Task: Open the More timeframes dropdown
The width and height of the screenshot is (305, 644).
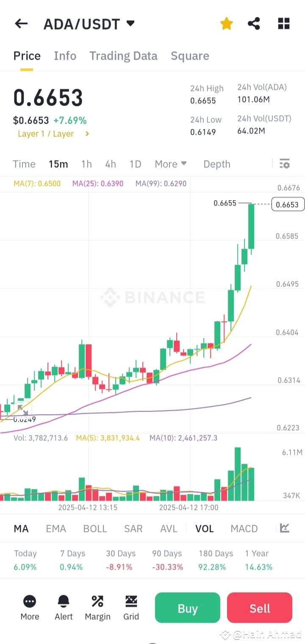Action: 171,164
